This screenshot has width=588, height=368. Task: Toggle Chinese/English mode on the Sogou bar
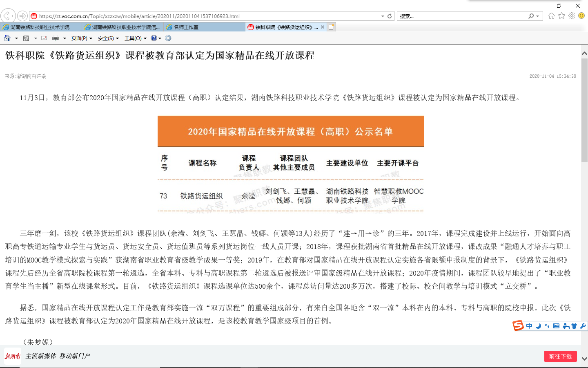coord(529,326)
